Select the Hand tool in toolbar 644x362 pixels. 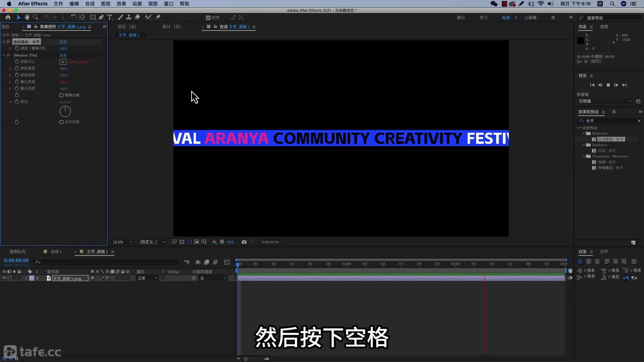pos(27,17)
